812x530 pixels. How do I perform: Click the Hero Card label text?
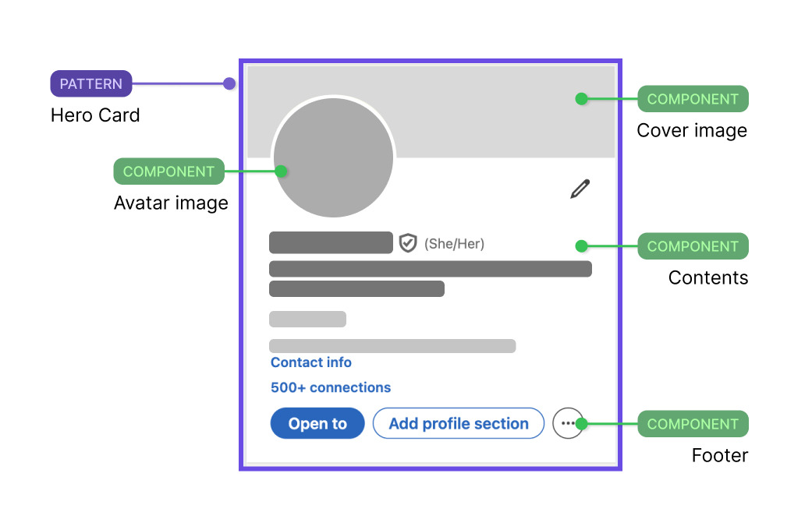[x=95, y=115]
